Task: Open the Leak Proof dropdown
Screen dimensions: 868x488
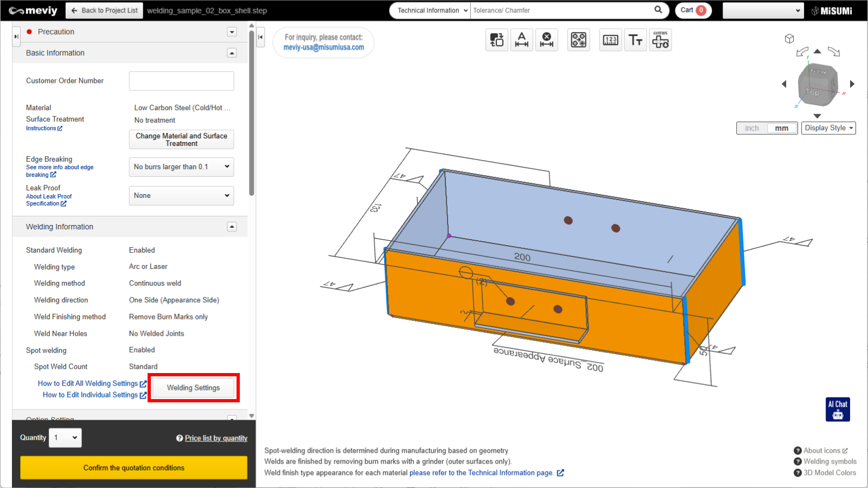Action: (x=181, y=196)
